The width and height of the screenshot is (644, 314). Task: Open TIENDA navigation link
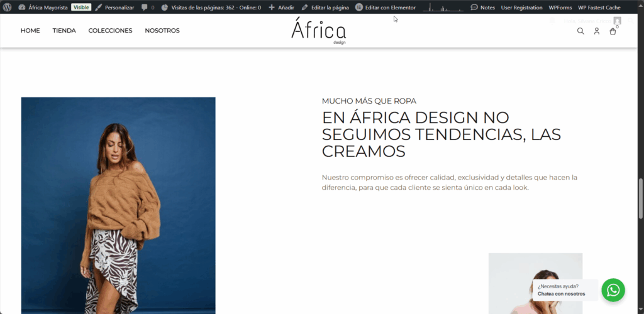(64, 31)
